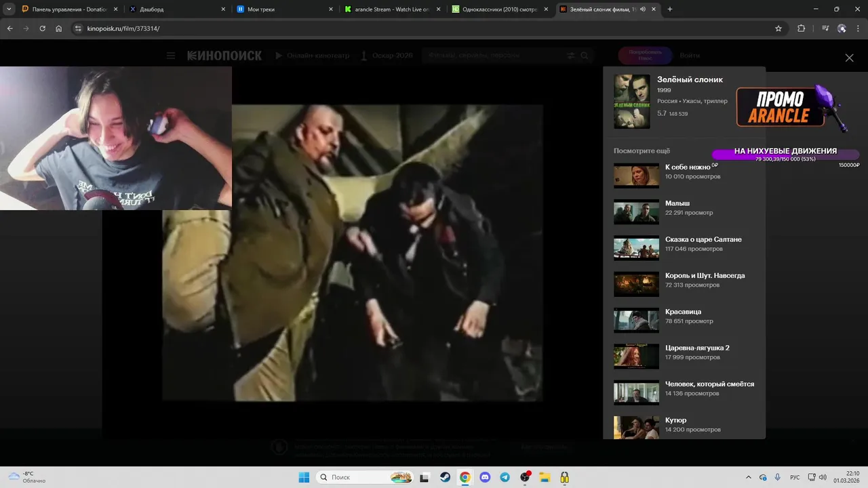Screen dimensions: 868x488
Task: Open the Оскар-2026 link
Action: pos(387,56)
